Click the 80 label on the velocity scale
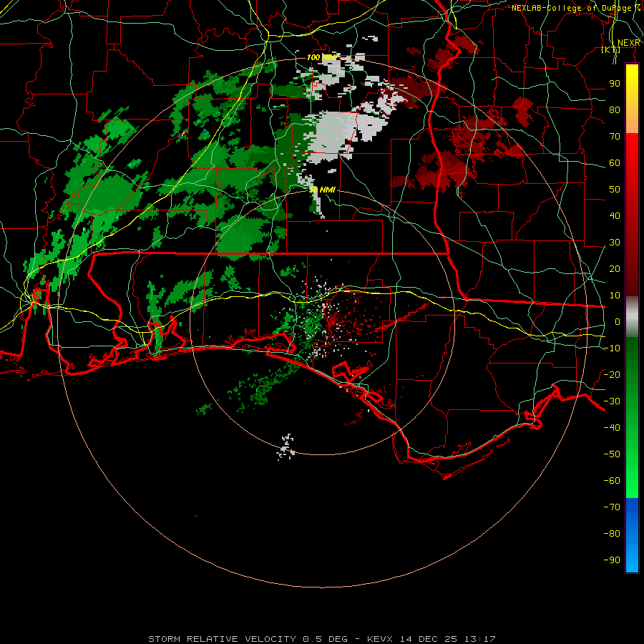Viewport: 644px width, 644px height. pyautogui.click(x=615, y=110)
